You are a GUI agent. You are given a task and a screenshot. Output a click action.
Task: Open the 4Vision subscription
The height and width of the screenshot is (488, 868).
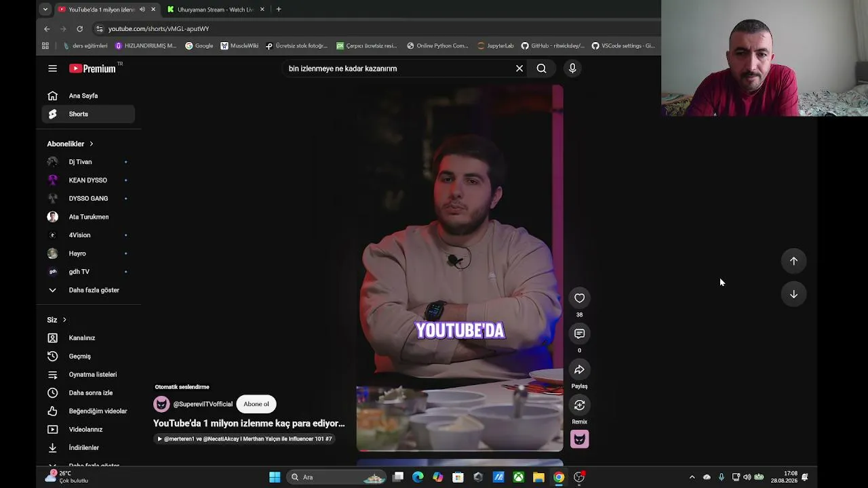click(x=88, y=235)
